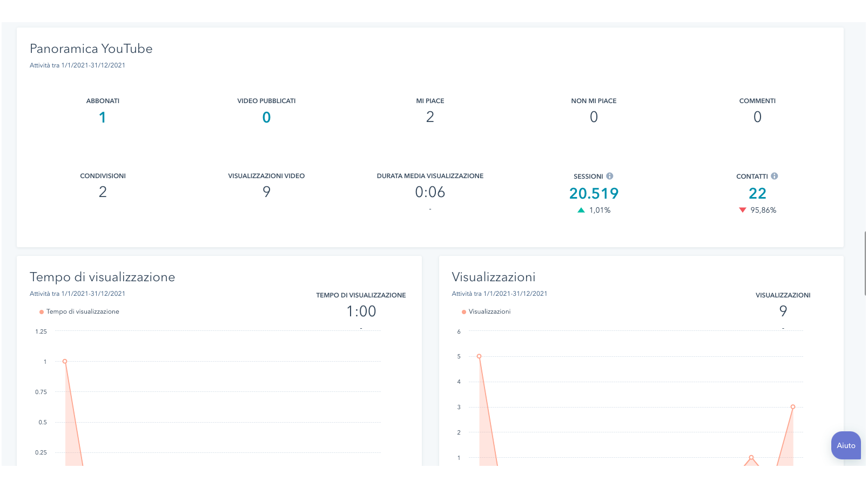Select the data point at 5 on Visualizzazioni chart
This screenshot has height=488, width=868.
pos(479,356)
